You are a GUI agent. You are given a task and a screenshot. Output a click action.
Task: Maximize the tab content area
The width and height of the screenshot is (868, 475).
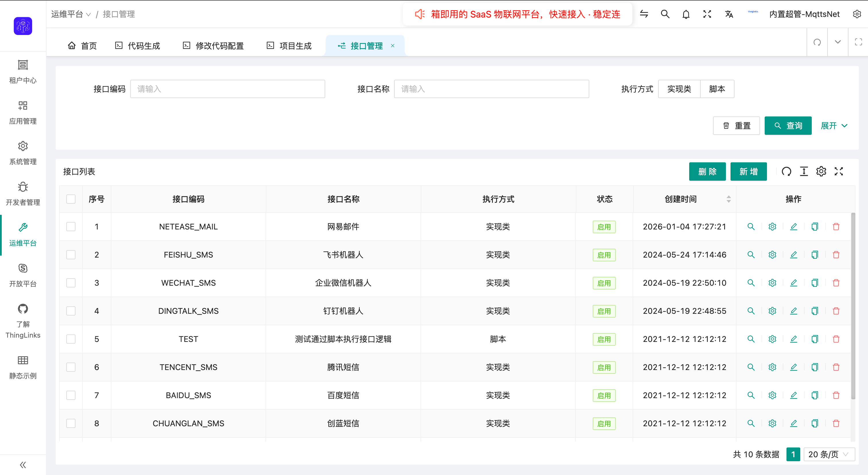click(858, 42)
